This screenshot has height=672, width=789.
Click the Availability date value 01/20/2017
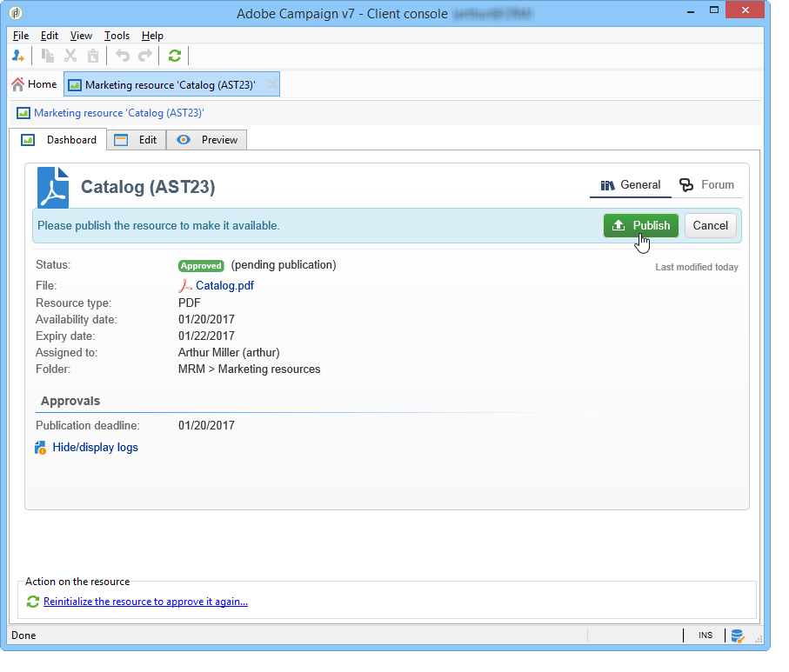tap(206, 319)
